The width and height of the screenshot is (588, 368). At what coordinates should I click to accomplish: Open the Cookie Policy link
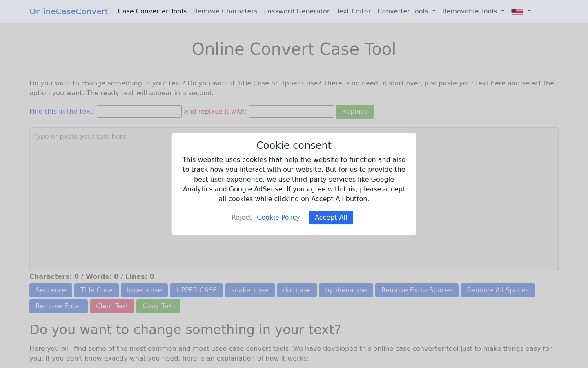point(278,217)
